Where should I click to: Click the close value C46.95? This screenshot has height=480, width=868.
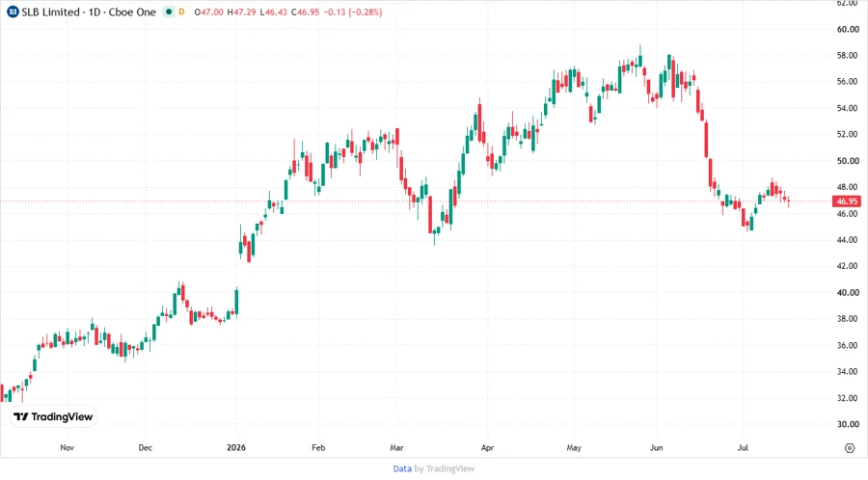click(x=306, y=12)
